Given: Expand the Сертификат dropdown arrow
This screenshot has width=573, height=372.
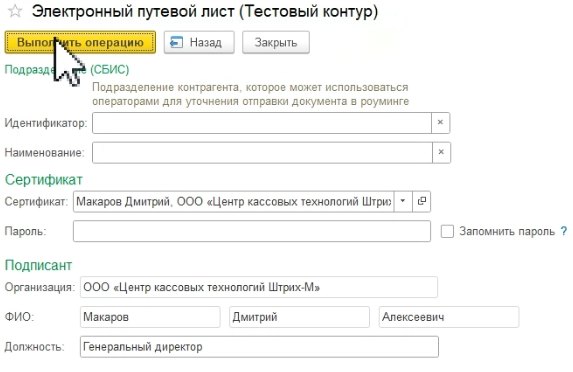Looking at the screenshot, I should click(403, 201).
